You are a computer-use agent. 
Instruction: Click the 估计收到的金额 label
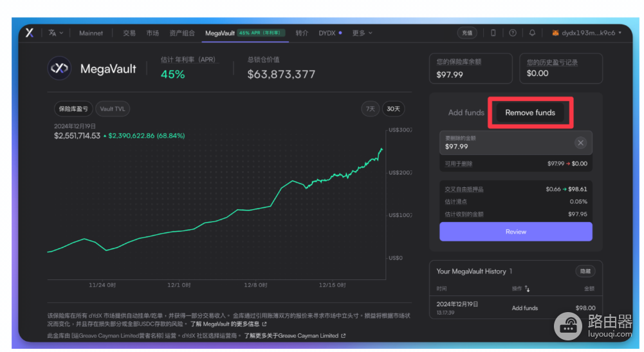[464, 214]
